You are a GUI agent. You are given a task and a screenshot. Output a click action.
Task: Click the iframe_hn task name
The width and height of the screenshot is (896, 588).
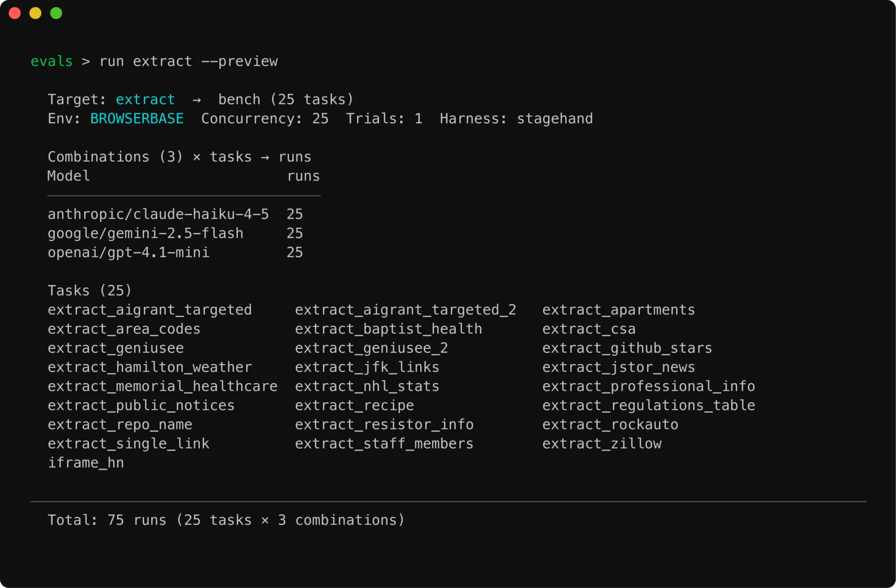tap(86, 463)
